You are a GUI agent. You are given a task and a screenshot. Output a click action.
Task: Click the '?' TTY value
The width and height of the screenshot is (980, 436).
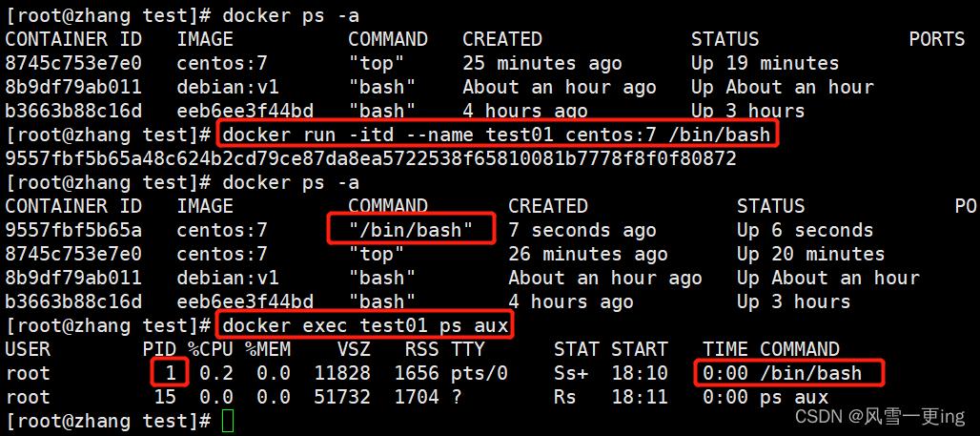click(457, 397)
